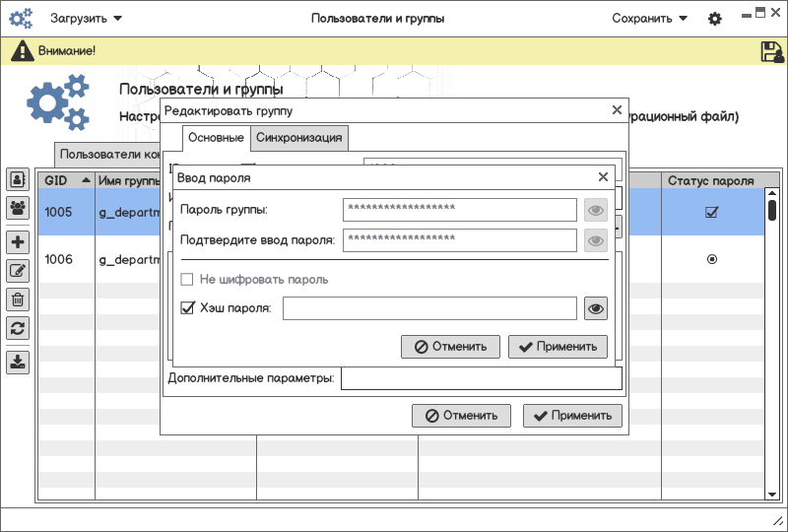Show group password via its eye icon

point(596,210)
